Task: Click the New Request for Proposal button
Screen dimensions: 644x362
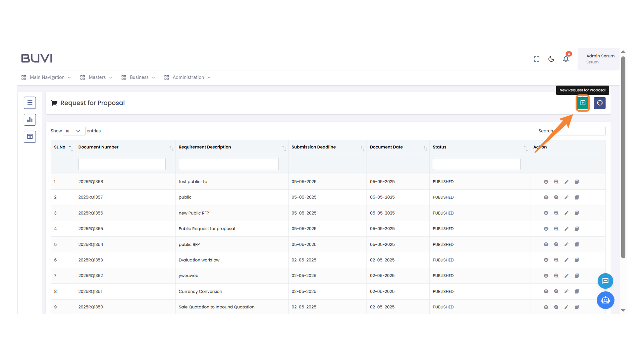Action: pyautogui.click(x=583, y=103)
